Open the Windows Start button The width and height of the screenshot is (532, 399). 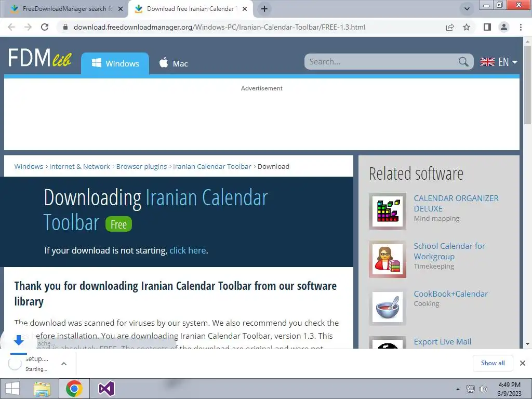pos(12,389)
